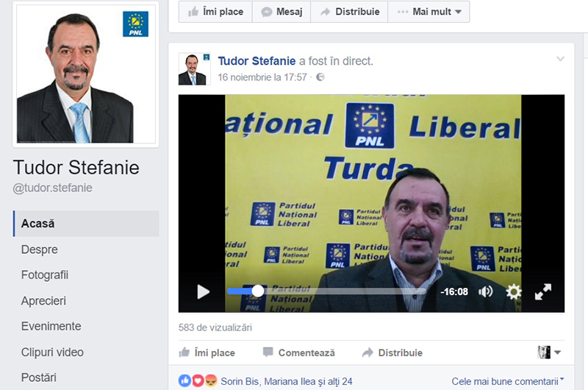Open the small author avatar thumbnail

[x=194, y=69]
